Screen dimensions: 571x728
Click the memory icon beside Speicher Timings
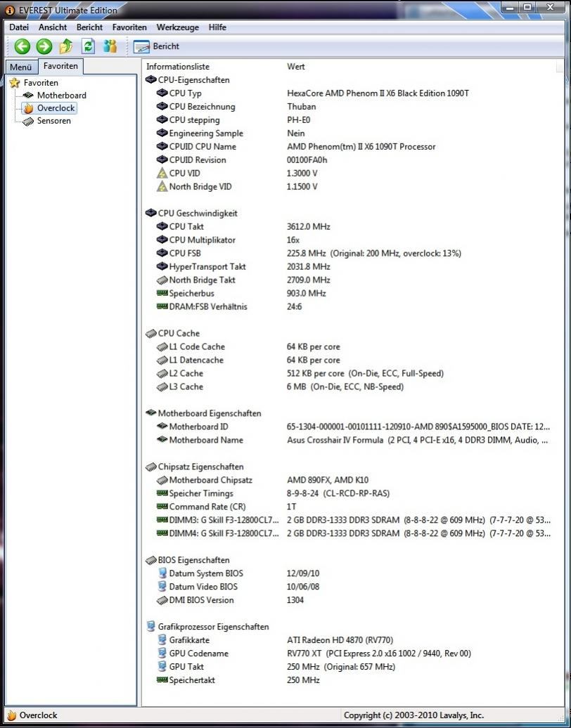[x=162, y=493]
